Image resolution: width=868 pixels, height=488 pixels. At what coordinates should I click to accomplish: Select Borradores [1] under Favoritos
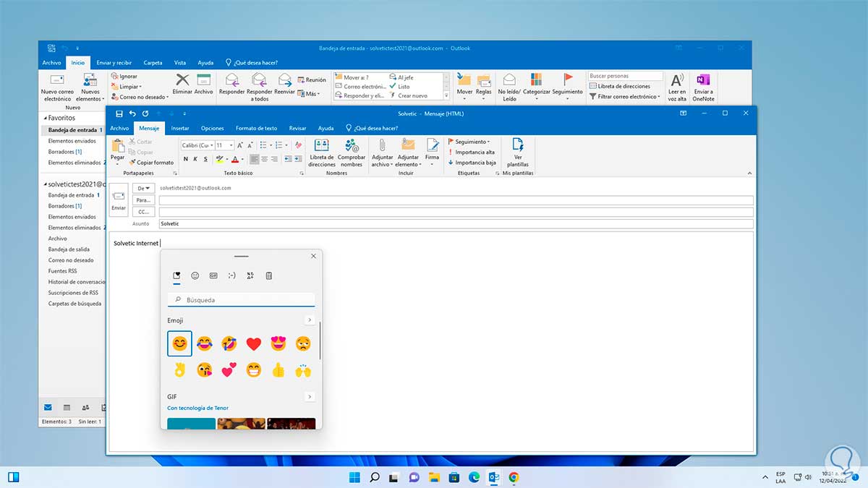tap(65, 152)
